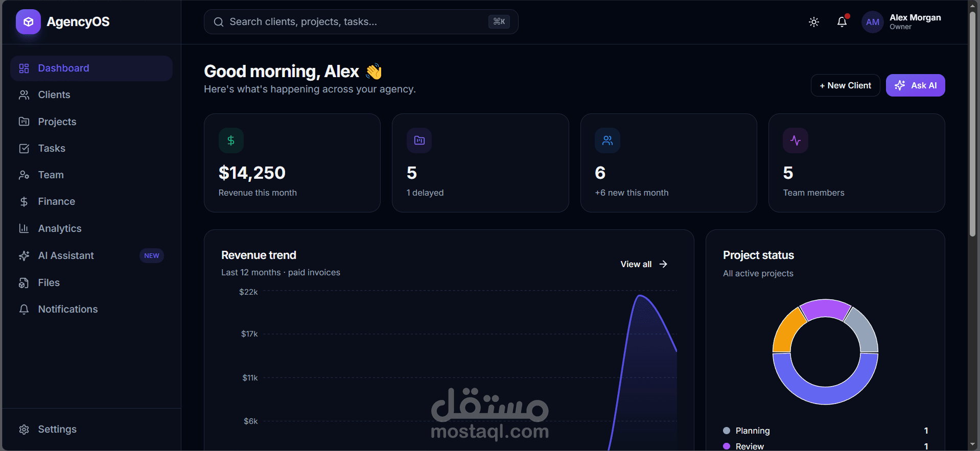Click the Clients people icon in sidebar
Screen dimensions: 980x451
click(x=24, y=95)
